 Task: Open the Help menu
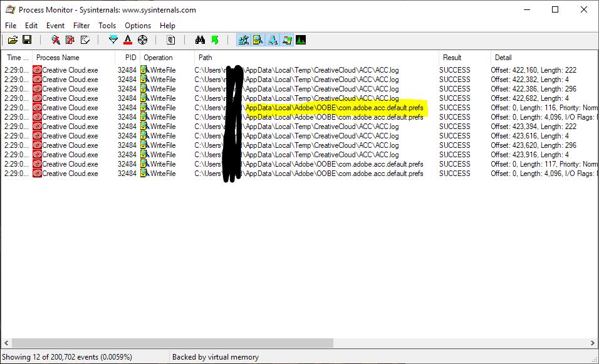click(x=167, y=26)
